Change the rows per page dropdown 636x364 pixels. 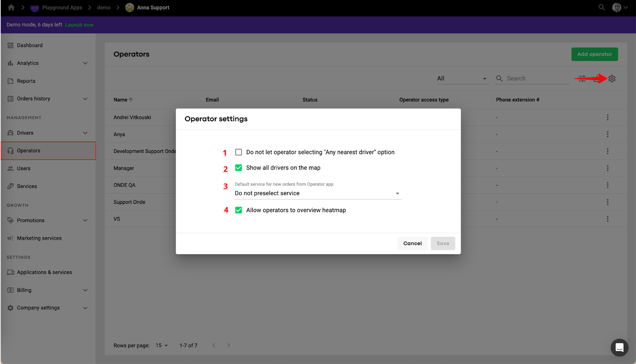coord(162,345)
